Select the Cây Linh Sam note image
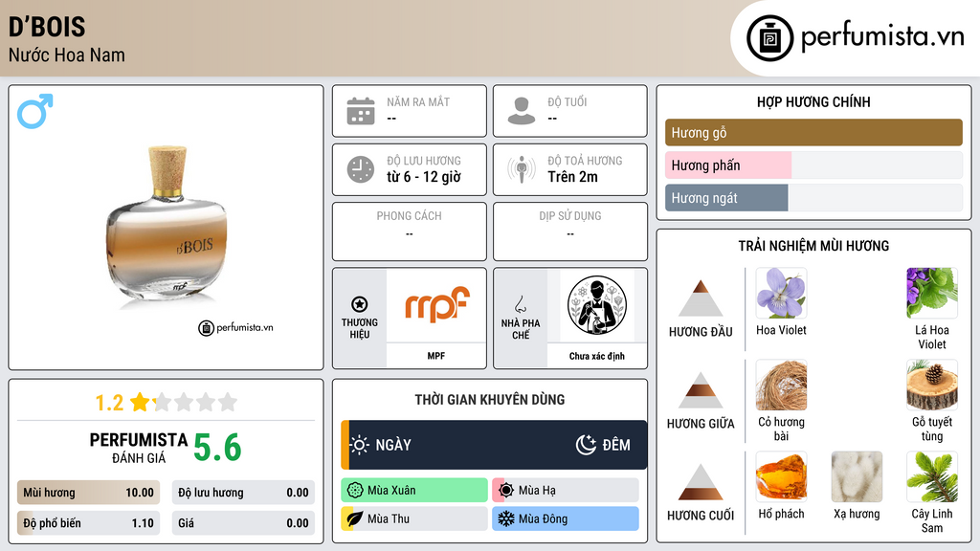The image size is (980, 551). click(x=932, y=476)
